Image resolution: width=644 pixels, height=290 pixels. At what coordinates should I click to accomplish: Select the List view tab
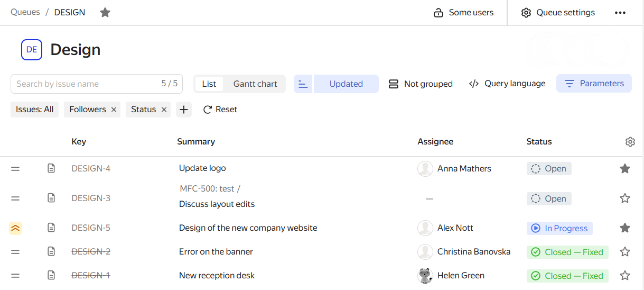pos(209,84)
